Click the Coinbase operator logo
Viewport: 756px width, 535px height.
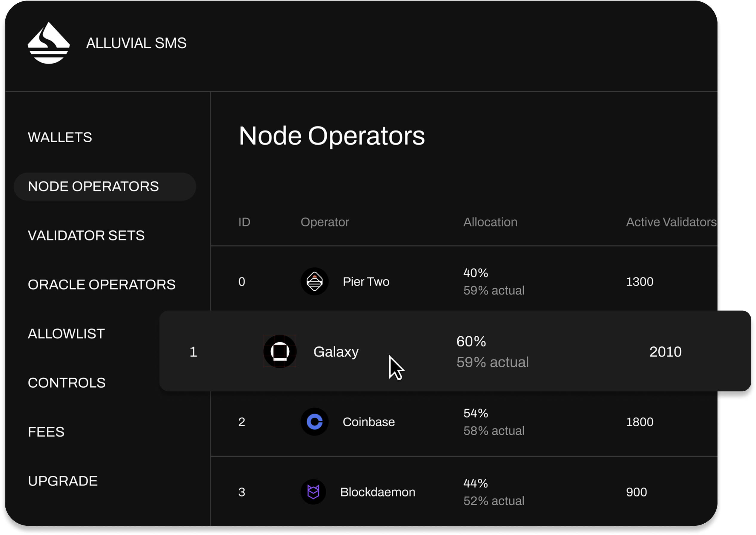314,422
